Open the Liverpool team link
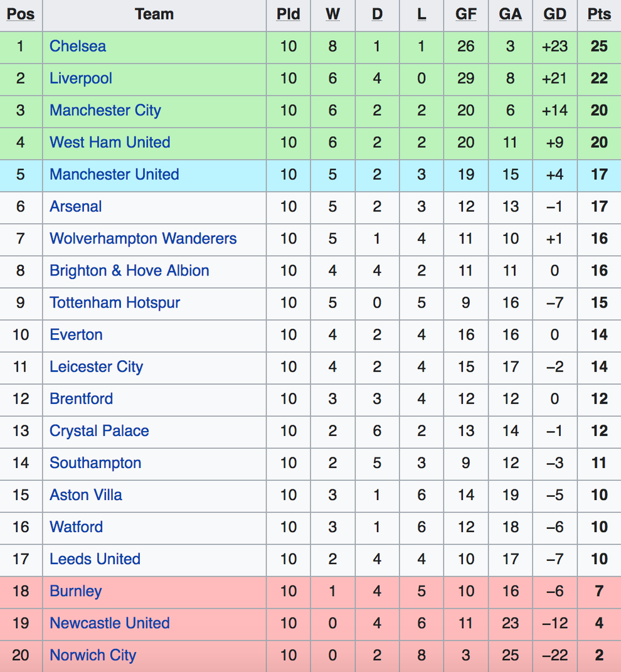Viewport: 621px width, 672px height. pyautogui.click(x=80, y=78)
